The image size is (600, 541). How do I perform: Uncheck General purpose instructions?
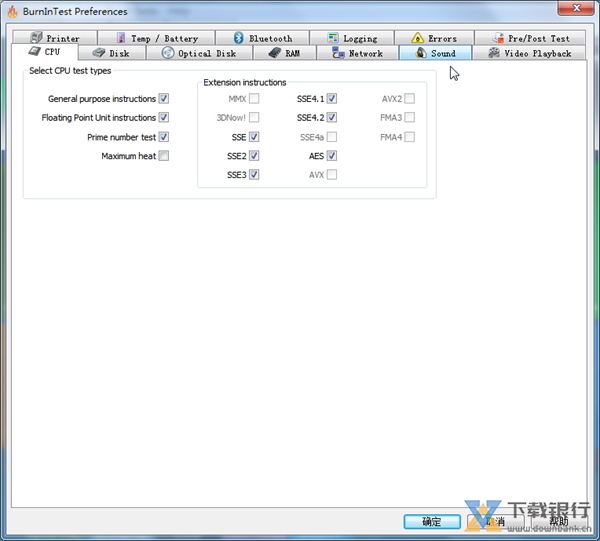[164, 99]
